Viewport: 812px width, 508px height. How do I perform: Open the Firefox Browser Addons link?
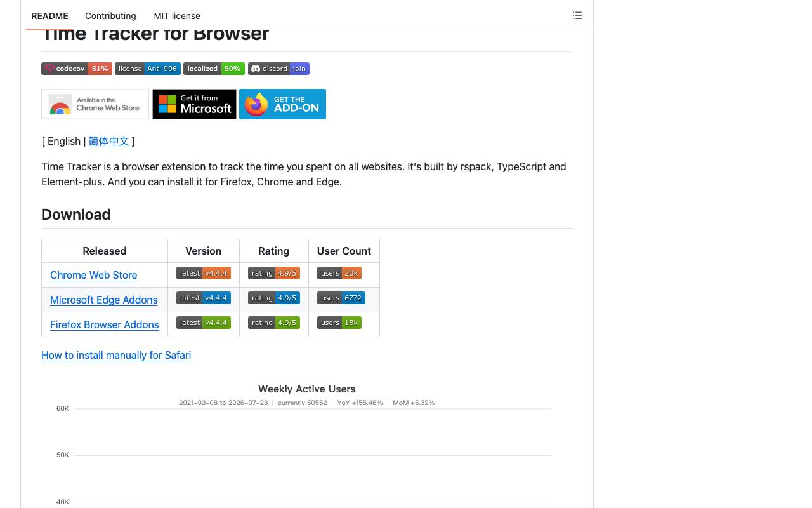tap(105, 324)
